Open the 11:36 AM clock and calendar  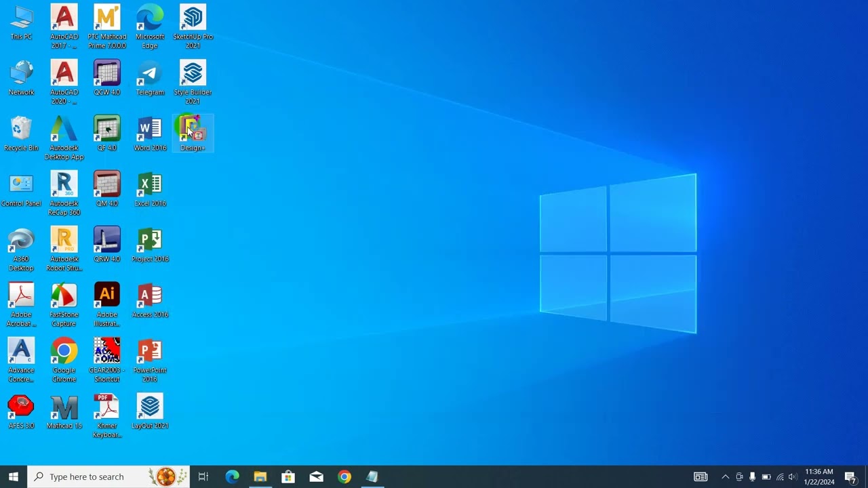coord(819,477)
